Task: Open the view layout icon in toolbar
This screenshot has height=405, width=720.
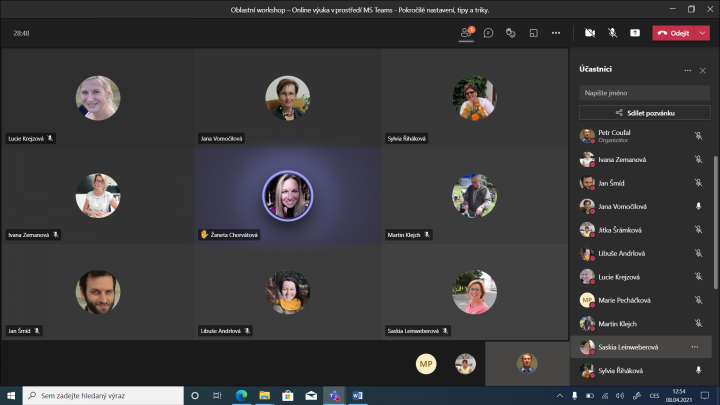Action: (x=533, y=33)
